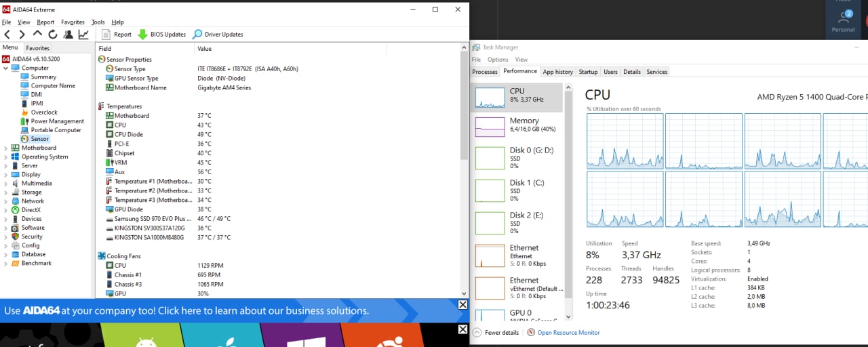Open the AIDA64 Tools menu
The height and width of the screenshot is (347, 868).
98,22
